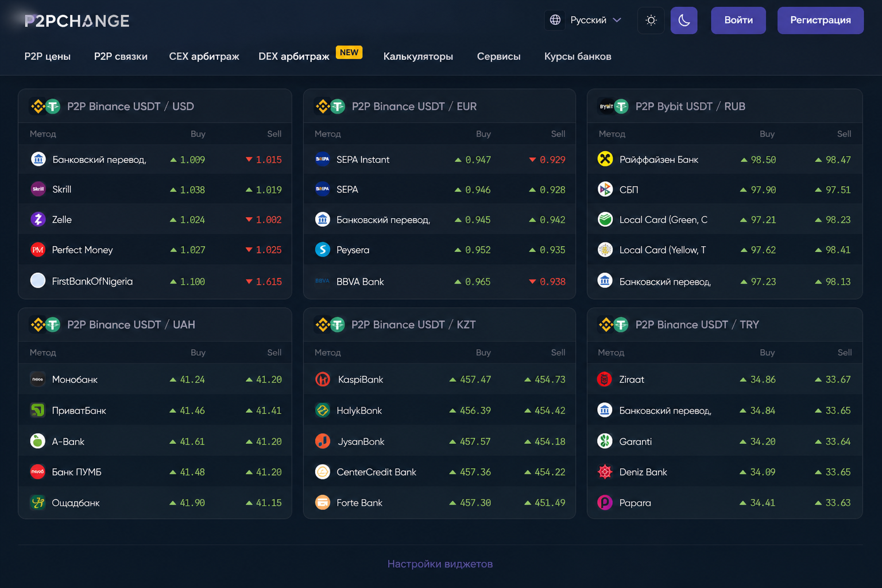The width and height of the screenshot is (882, 588).
Task: Open DEX арбитраж menu item
Action: 294,56
